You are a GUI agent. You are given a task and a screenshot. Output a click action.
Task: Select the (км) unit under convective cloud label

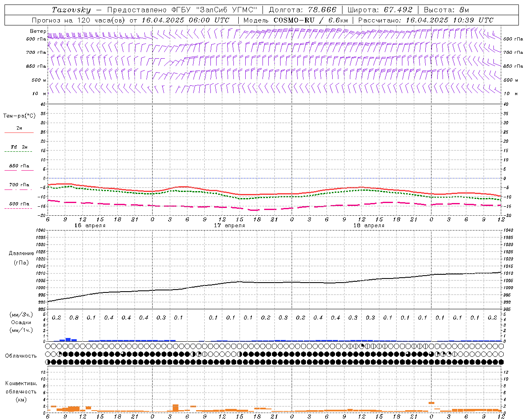pyautogui.click(x=21, y=399)
